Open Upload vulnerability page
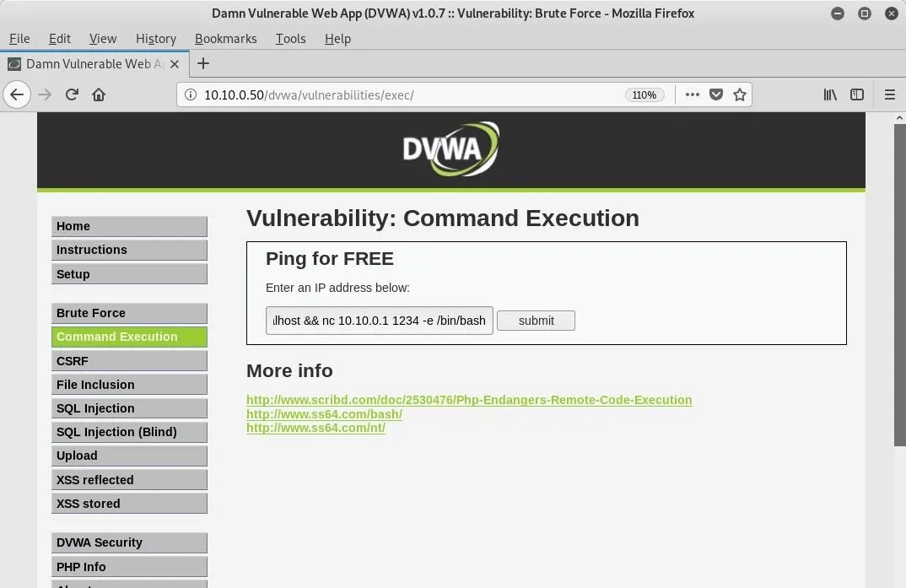This screenshot has height=588, width=906. (129, 456)
